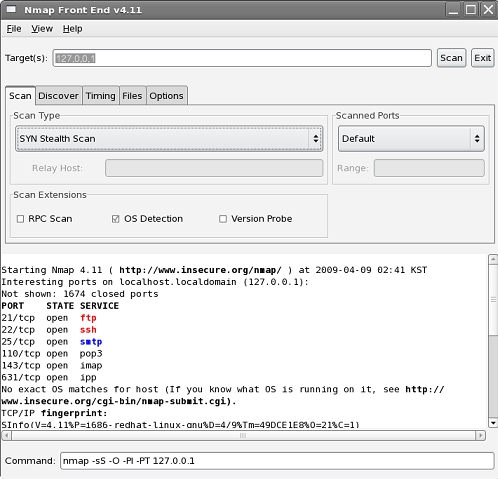Click the 'ipp' service text
498x479 pixels.
pyautogui.click(x=88, y=378)
